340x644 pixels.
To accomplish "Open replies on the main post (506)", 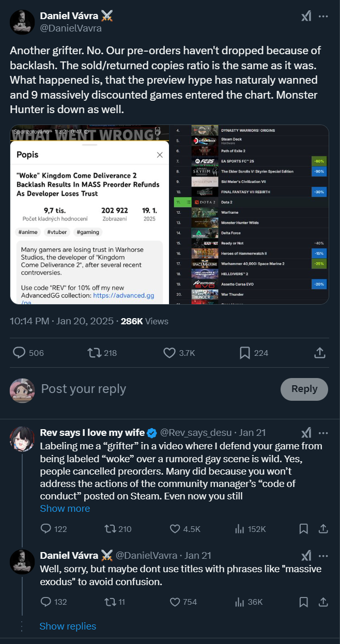I will [x=19, y=353].
